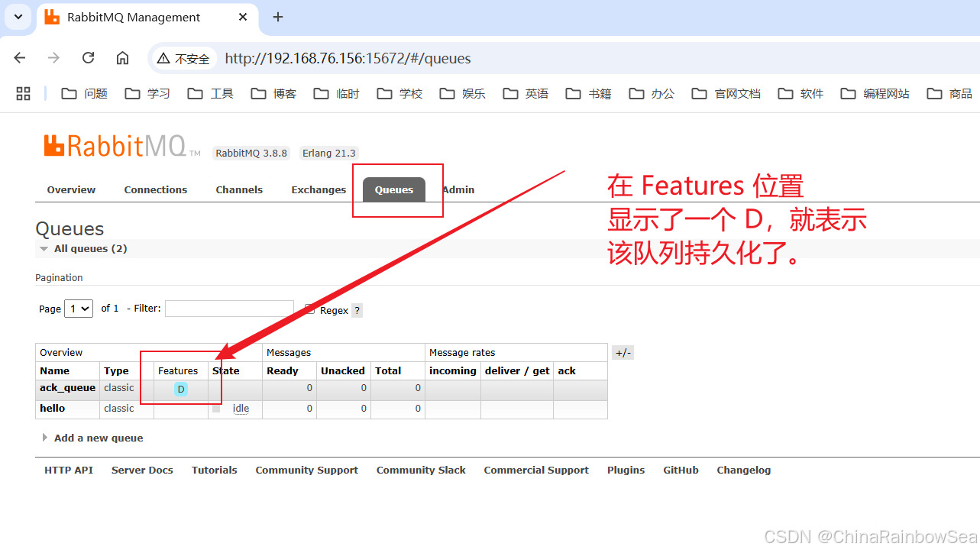Open the 问题 bookmark folder
Viewport: 980px width, 553px height.
pos(85,93)
